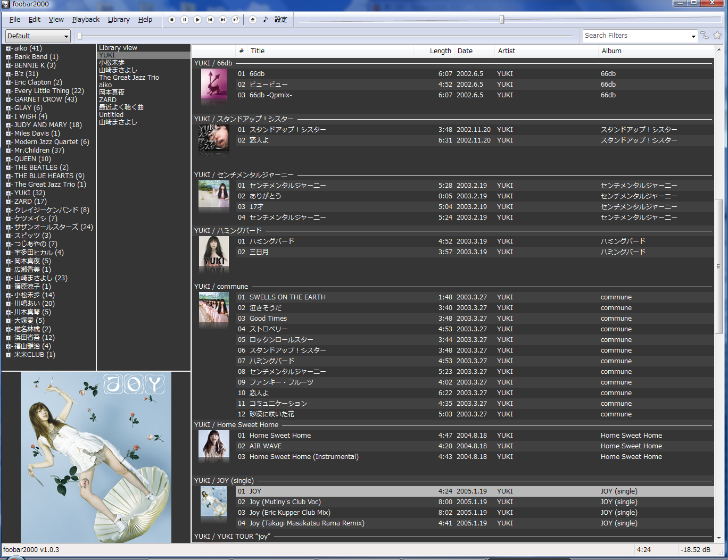Screen dimensions: 728x560
Task: Select the THE BEATLES (2) library item
Action: point(42,168)
